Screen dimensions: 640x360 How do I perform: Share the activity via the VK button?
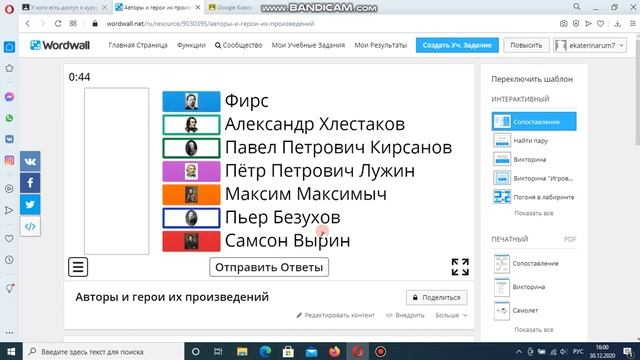tap(30, 161)
